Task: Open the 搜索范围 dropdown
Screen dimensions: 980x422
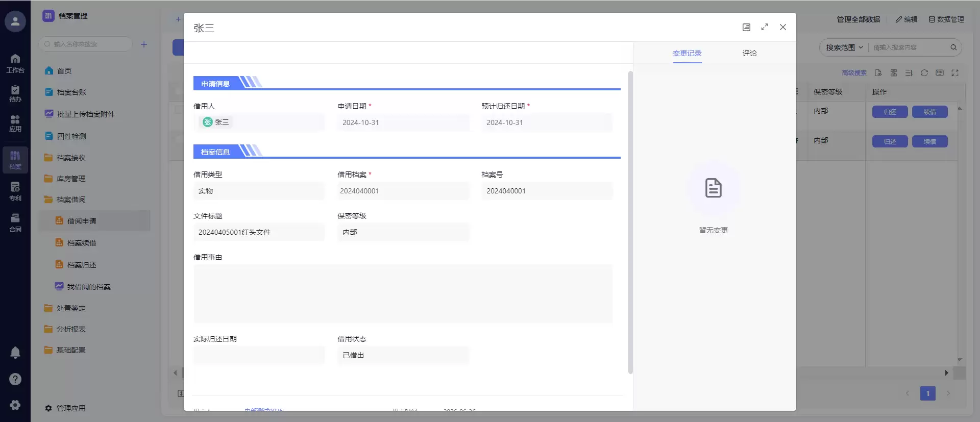Action: (x=845, y=47)
